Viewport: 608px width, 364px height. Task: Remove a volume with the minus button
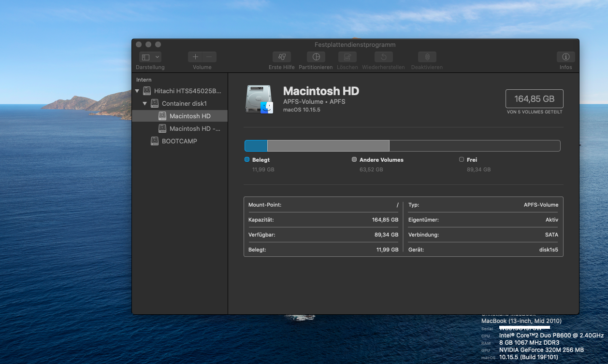pos(209,57)
